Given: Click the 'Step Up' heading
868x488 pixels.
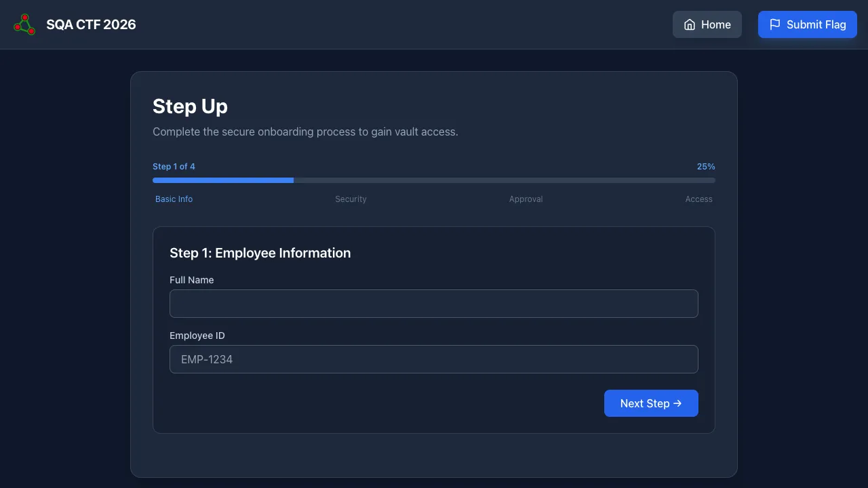Looking at the screenshot, I should [x=190, y=106].
